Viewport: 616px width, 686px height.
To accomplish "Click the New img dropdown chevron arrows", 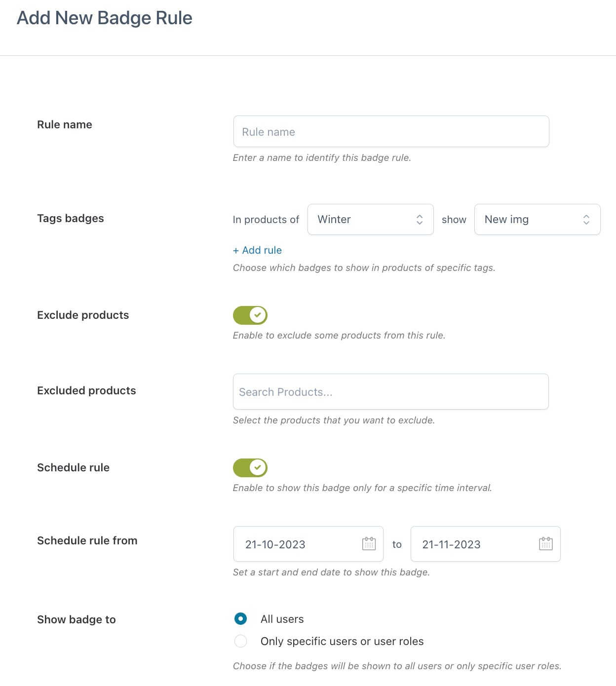I will pos(586,220).
